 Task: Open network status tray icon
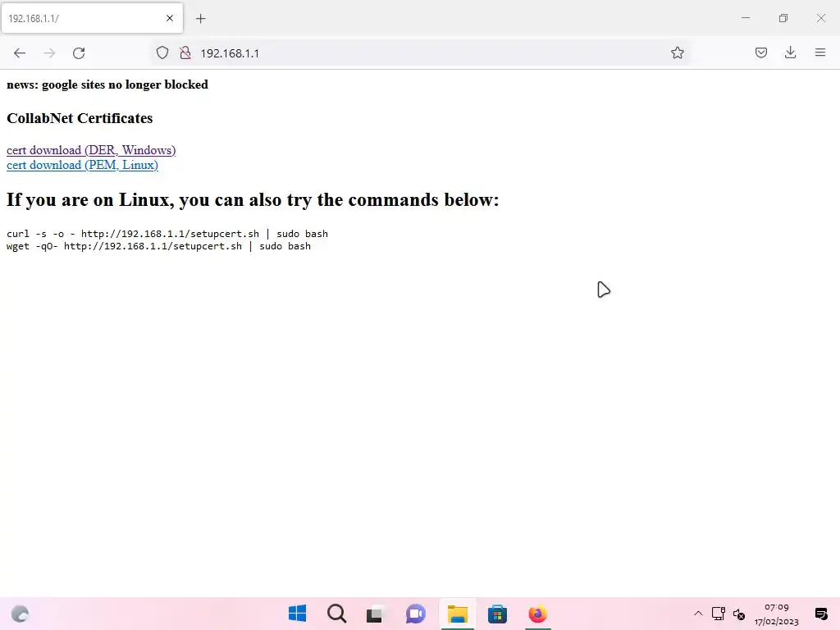(x=719, y=614)
